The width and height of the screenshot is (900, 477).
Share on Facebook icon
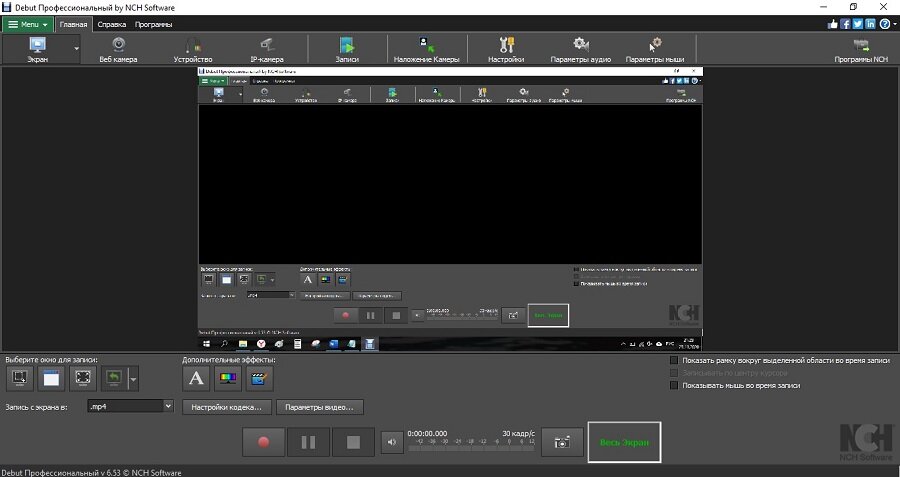(x=845, y=24)
